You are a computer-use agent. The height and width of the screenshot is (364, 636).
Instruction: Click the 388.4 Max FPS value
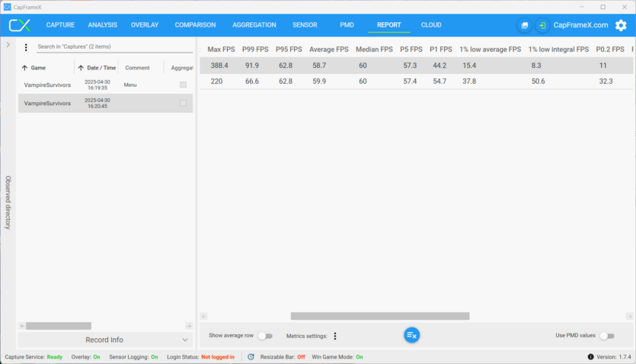[219, 65]
